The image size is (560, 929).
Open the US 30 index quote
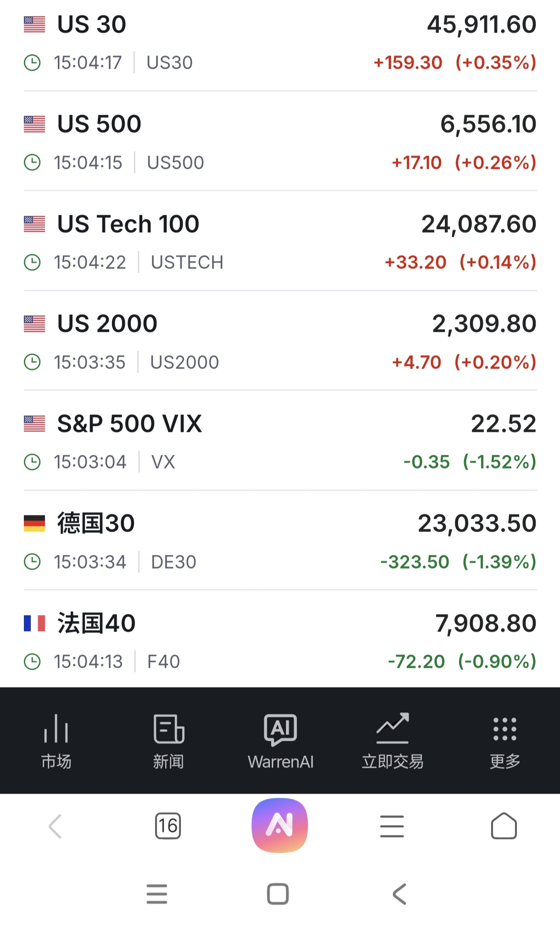(x=92, y=25)
